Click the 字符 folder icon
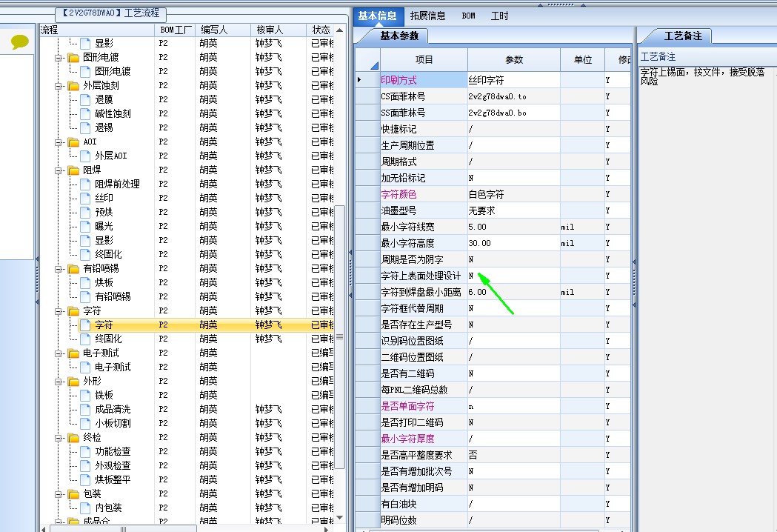777x532 pixels. (73, 311)
